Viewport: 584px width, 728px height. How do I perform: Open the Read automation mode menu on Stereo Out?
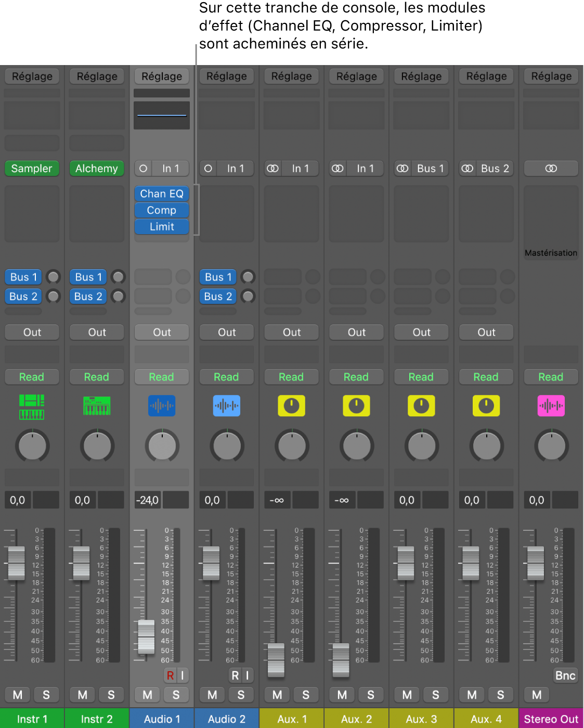point(551,376)
